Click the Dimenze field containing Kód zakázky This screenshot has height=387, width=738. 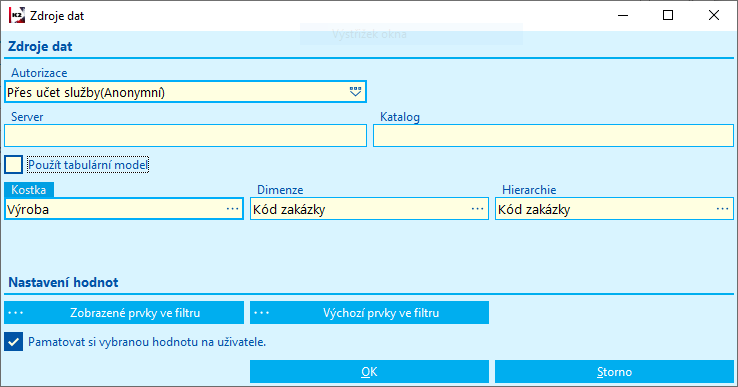pyautogui.click(x=369, y=209)
